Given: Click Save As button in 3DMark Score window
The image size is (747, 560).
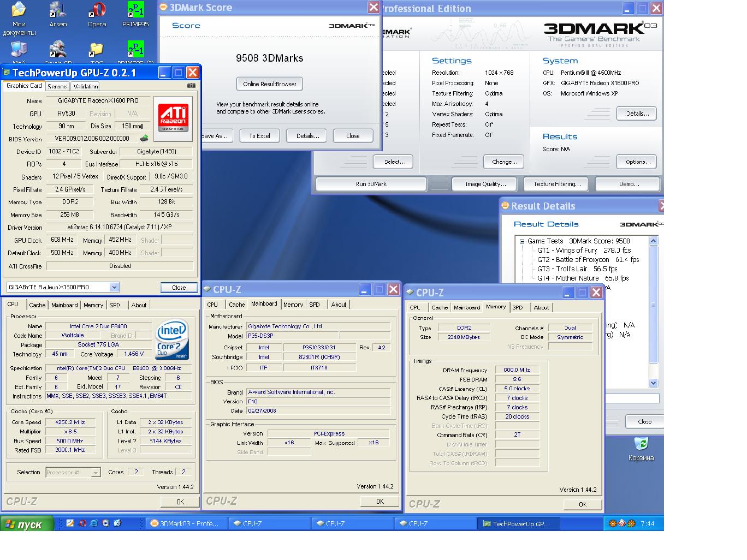Looking at the screenshot, I should (217, 136).
